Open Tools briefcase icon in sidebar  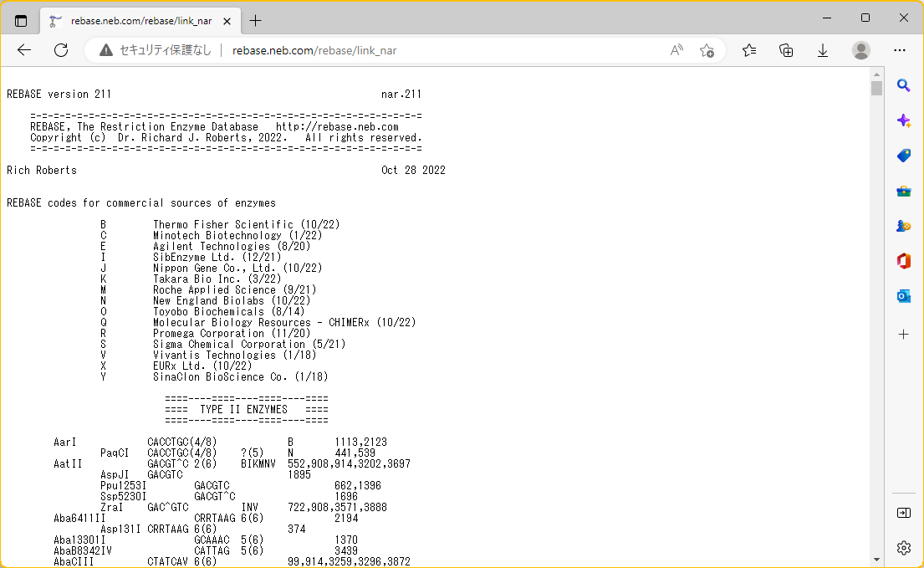903,191
